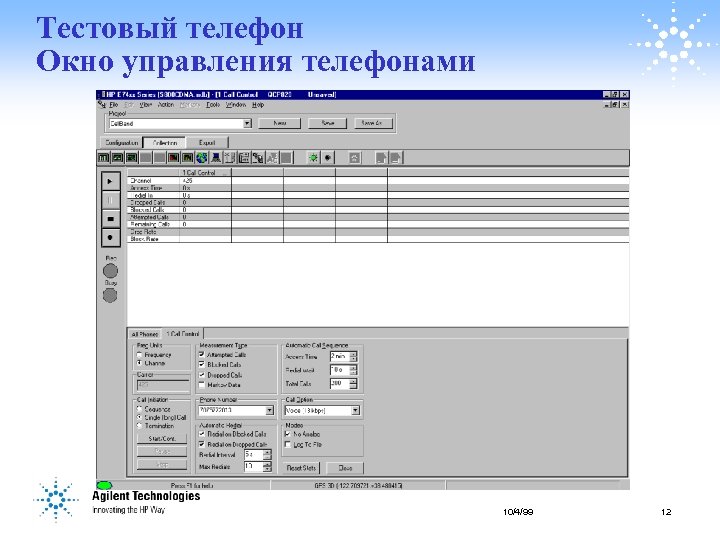Image resolution: width=720 pixels, height=540 pixels.
Task: Click the globe map icon in the toolbar
Action: pos(202,158)
